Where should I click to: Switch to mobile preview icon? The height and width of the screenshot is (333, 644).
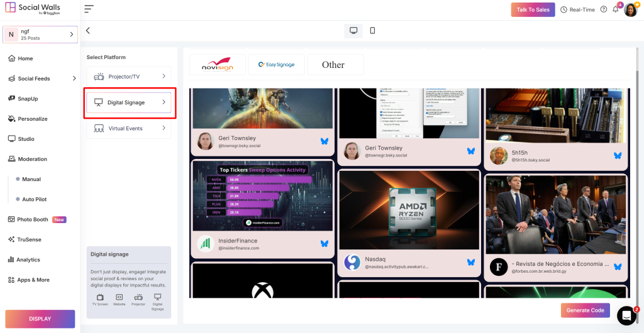pyautogui.click(x=372, y=31)
